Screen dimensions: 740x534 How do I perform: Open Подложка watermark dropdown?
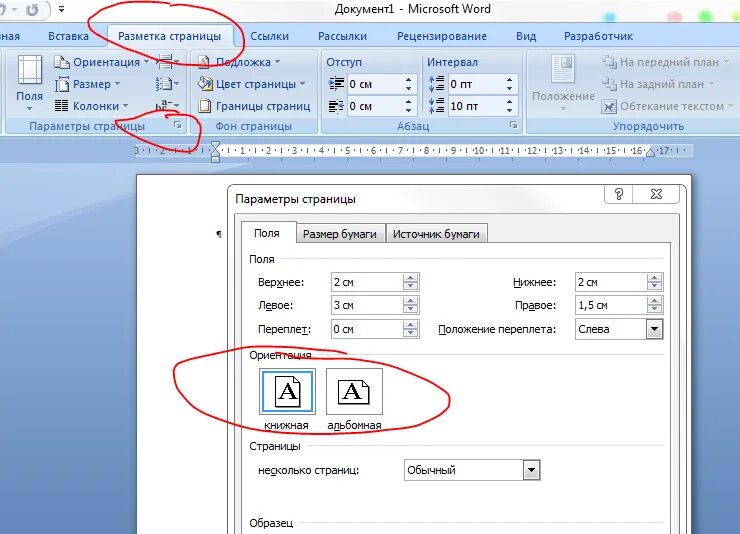(239, 62)
